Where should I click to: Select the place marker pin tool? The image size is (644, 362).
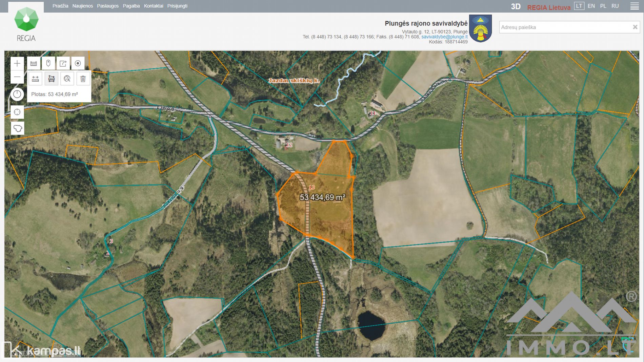(x=48, y=63)
